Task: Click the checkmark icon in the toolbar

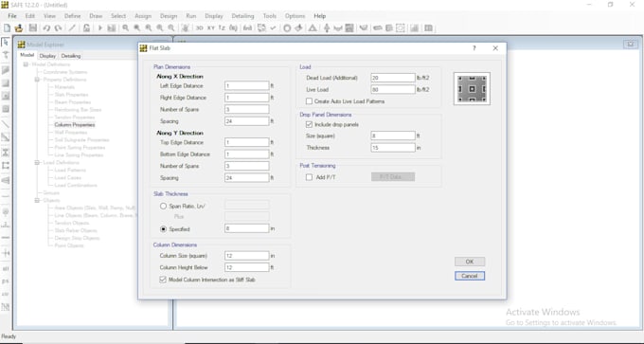Action: pyautogui.click(x=273, y=27)
